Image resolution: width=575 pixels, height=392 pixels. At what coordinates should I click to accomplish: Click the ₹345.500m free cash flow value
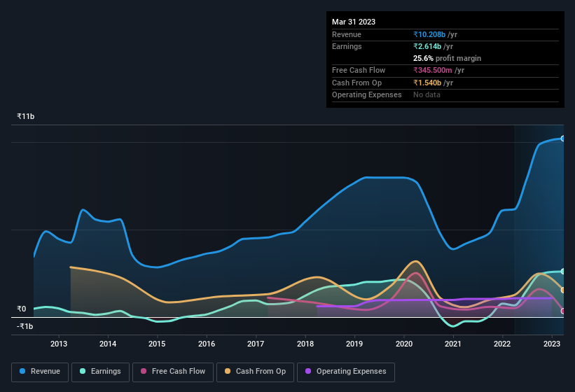click(432, 70)
